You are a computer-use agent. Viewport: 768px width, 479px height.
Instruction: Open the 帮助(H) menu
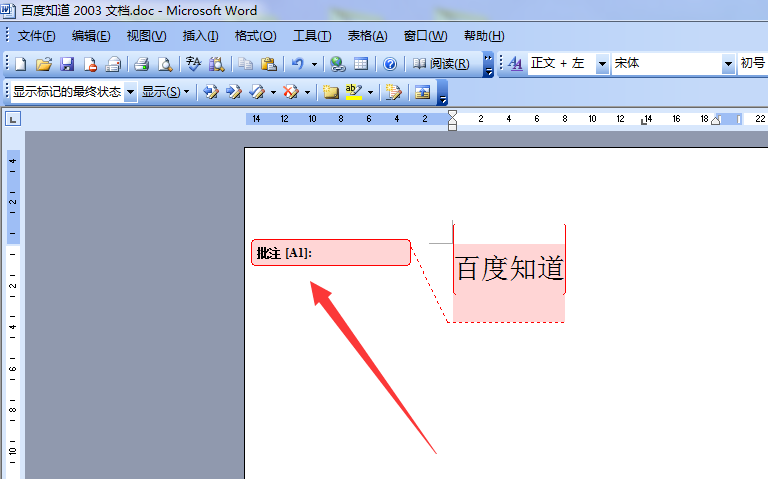[x=484, y=36]
